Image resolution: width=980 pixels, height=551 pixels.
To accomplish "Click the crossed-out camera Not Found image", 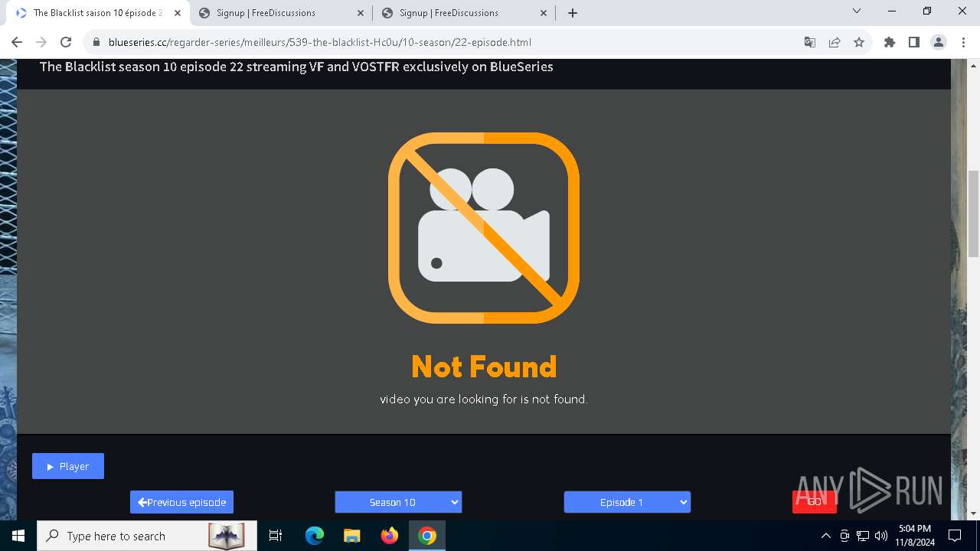I will click(484, 228).
